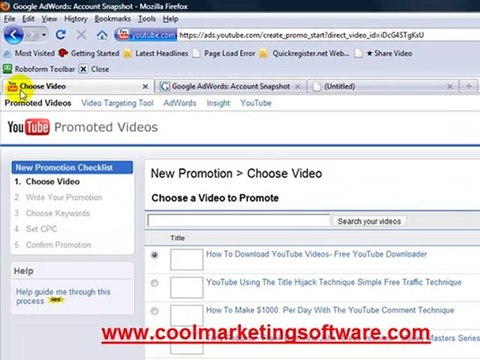480x360 pixels.
Task: Open the Share Video bookmark
Action: (383, 53)
